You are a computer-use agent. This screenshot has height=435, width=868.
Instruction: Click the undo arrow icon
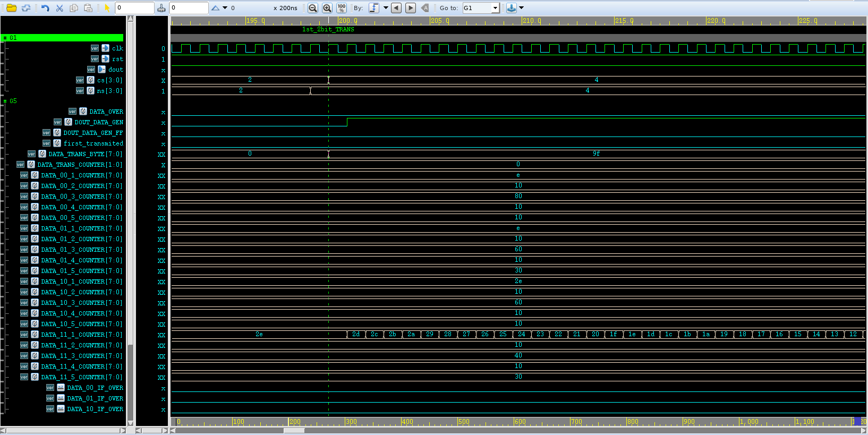pos(45,7)
